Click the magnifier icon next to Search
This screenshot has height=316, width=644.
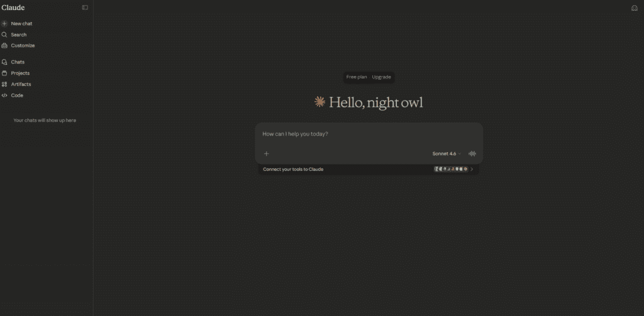coord(4,35)
